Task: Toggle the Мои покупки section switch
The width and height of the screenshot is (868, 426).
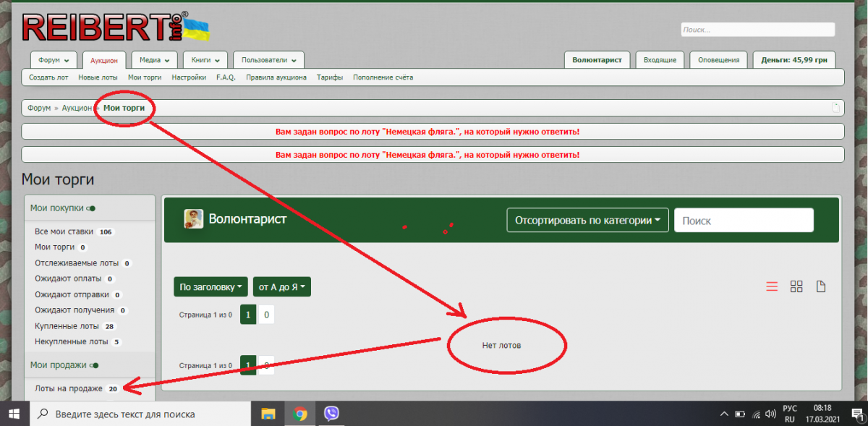Action: (91, 208)
